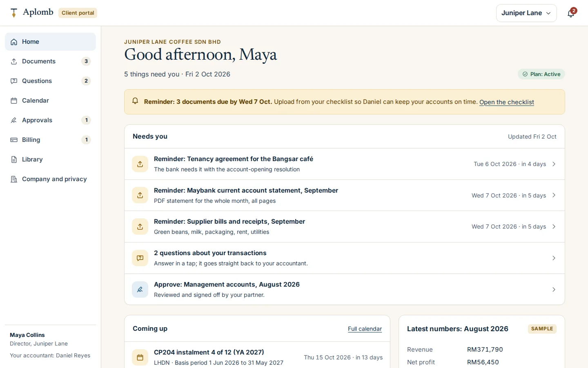Click upload icon for Maybank statement reminder
Viewport: 588px width, 368px height.
click(140, 195)
